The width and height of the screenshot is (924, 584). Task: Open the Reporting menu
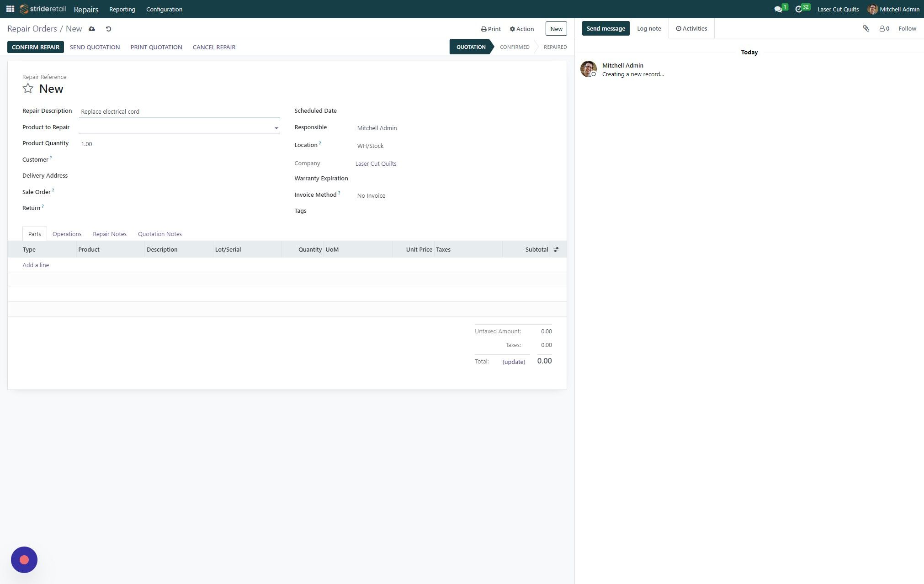click(x=122, y=9)
